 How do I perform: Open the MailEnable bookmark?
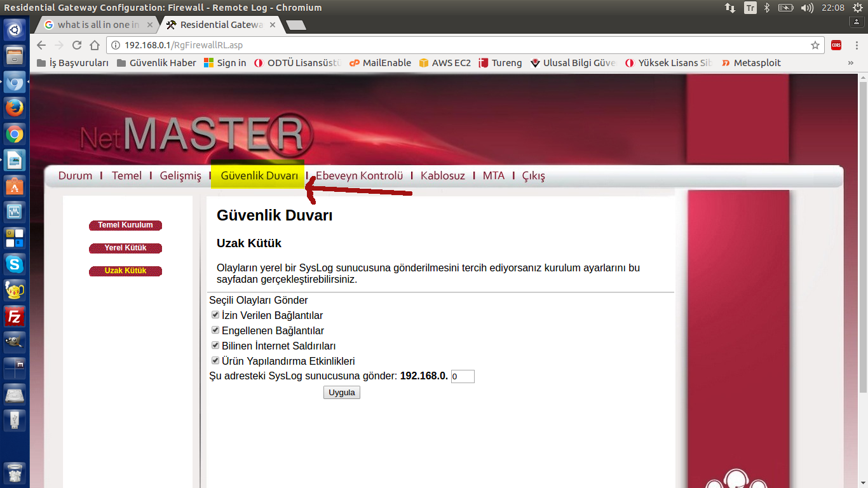pyautogui.click(x=380, y=63)
